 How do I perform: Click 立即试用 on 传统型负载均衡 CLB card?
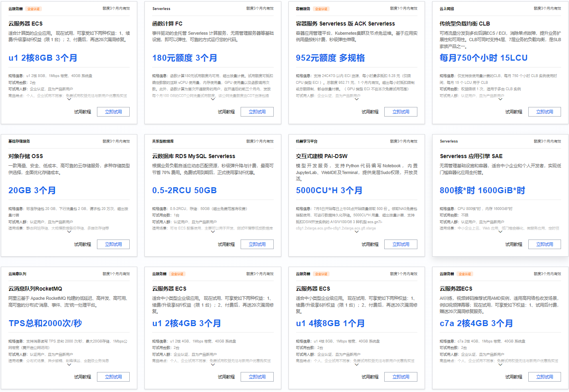point(545,112)
